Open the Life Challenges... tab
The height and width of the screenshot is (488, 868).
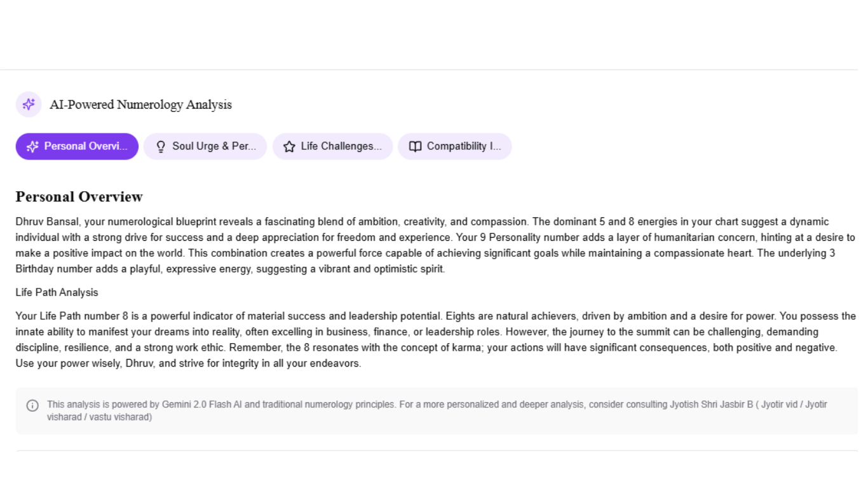point(333,146)
